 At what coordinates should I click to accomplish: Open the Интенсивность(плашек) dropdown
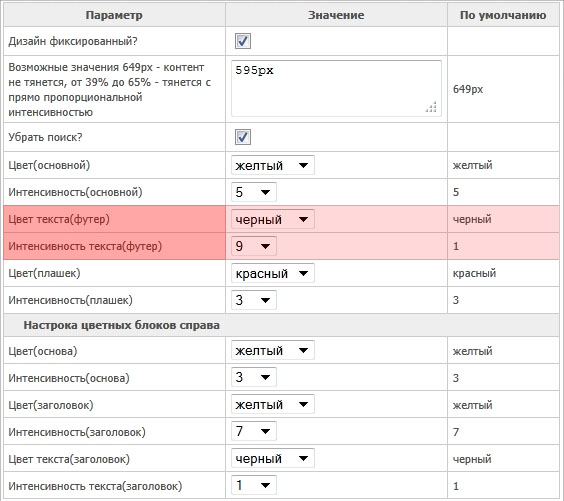click(254, 300)
